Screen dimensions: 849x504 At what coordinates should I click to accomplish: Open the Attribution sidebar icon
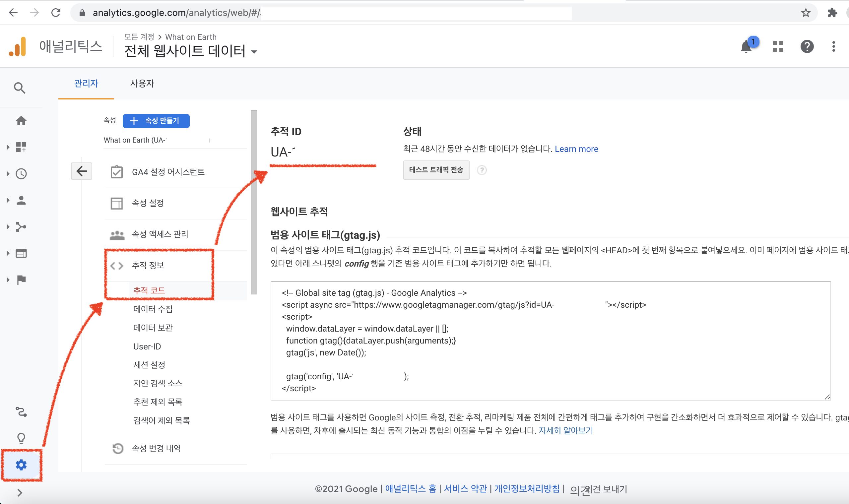21,412
